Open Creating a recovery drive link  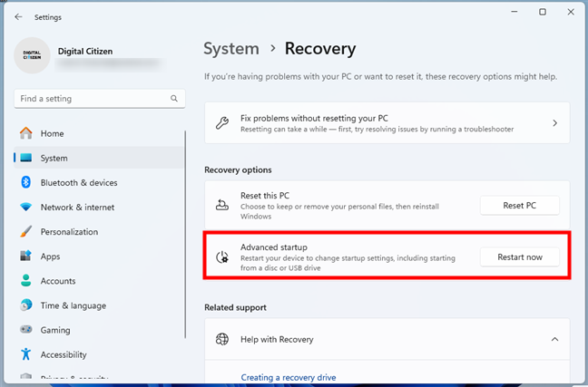coord(289,377)
